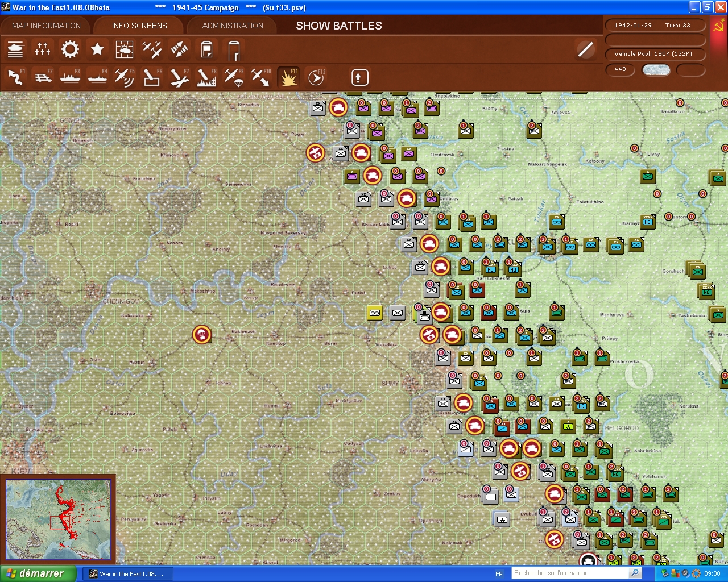Click the Konotop town label on map
This screenshot has width=728, height=582.
(x=276, y=343)
